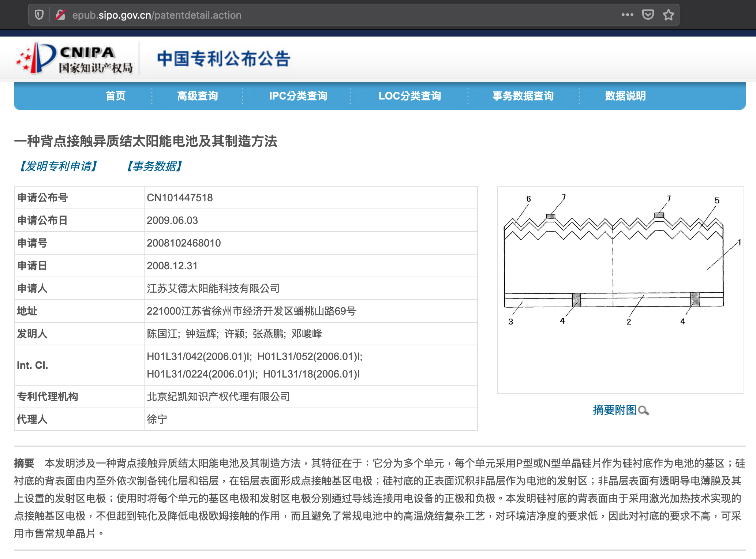
Task: Open the 【事务数据】 link
Action: (154, 166)
